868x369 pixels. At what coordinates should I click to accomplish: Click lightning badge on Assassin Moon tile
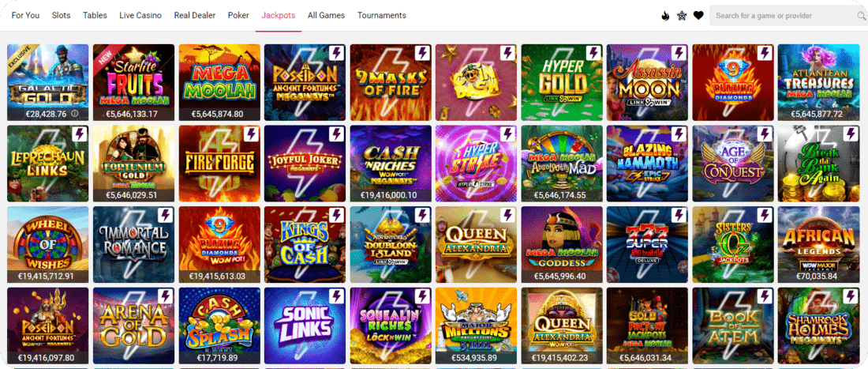coord(679,53)
